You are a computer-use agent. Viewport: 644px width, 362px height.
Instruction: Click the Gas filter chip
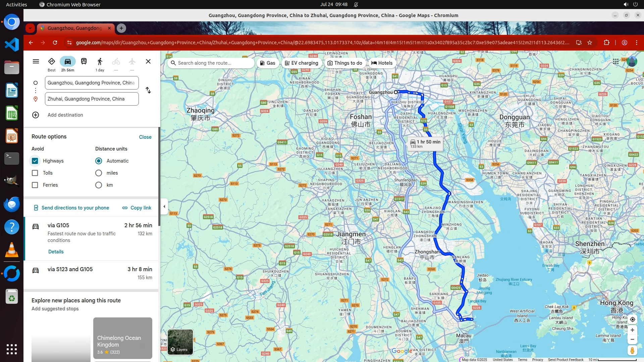pyautogui.click(x=268, y=63)
